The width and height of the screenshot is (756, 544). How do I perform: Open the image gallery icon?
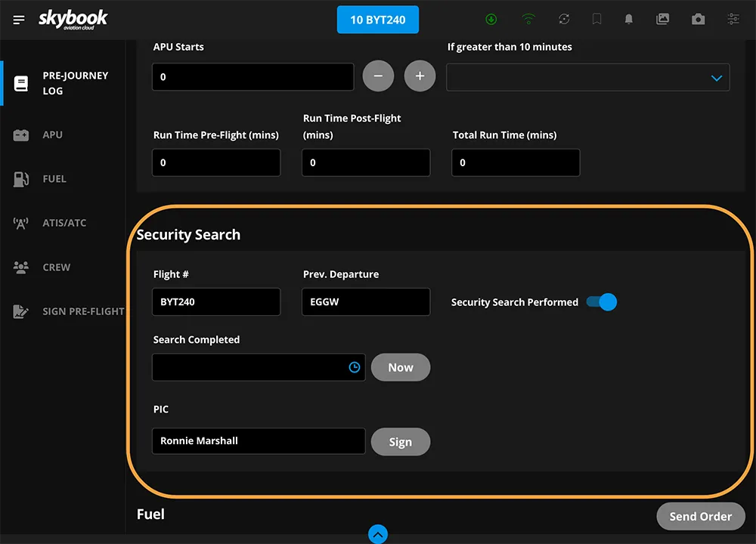(663, 20)
